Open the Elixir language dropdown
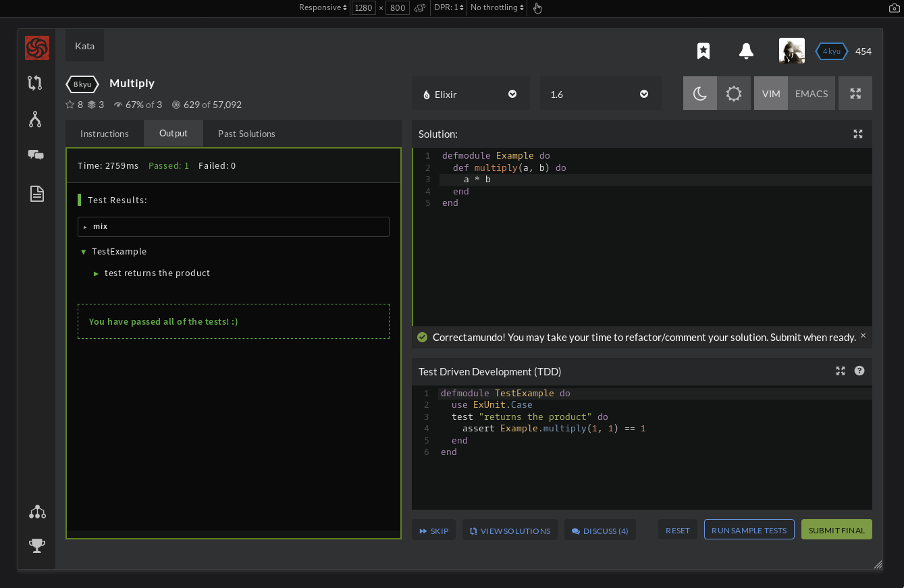This screenshot has height=588, width=904. (471, 94)
